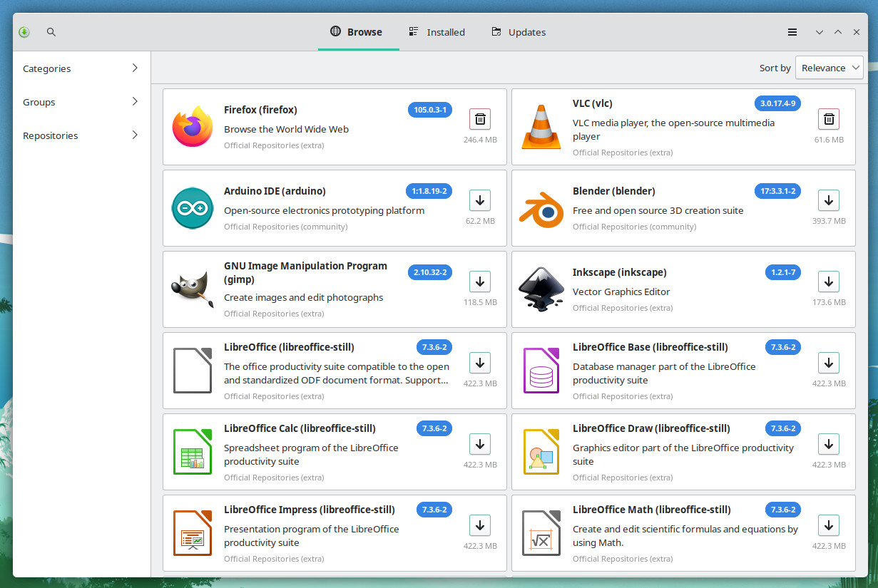878x588 pixels.
Task: Open the Firefox (firefox) title
Action: 260,110
